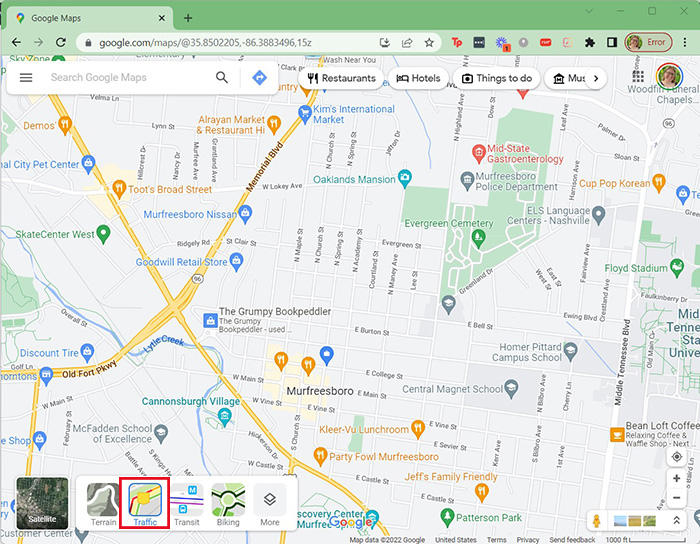Screen dimensions: 700x544
Task: Select the Murfreesboro Police Department pin
Action: (x=467, y=180)
